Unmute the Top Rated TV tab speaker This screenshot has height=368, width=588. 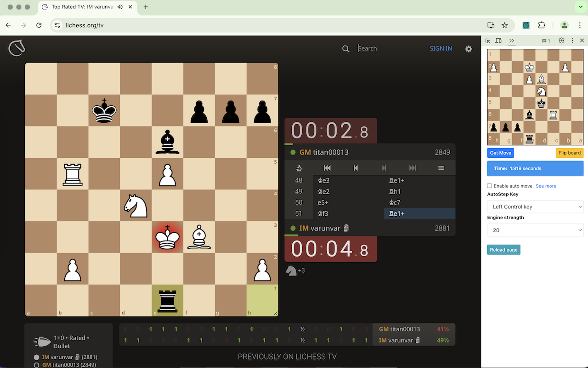pyautogui.click(x=120, y=7)
